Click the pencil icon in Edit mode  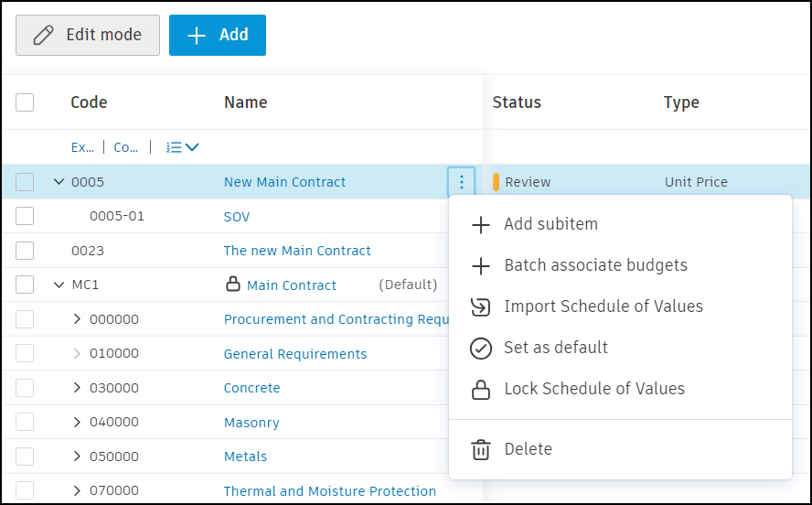(43, 35)
